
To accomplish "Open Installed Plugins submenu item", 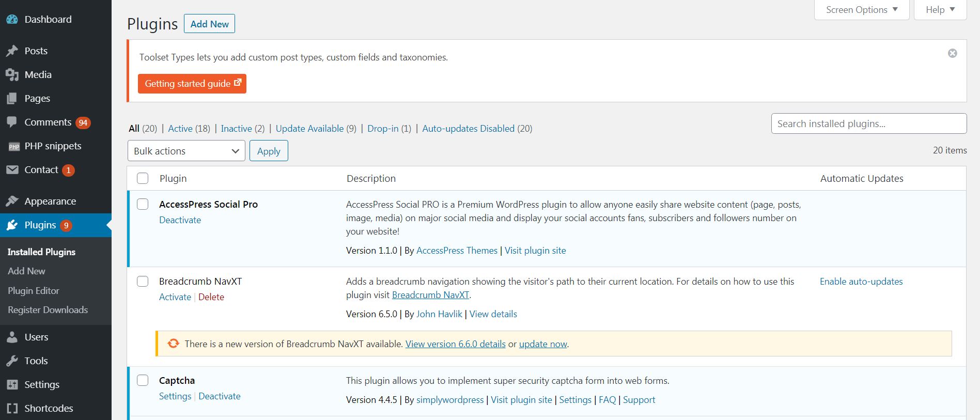I will (x=41, y=252).
